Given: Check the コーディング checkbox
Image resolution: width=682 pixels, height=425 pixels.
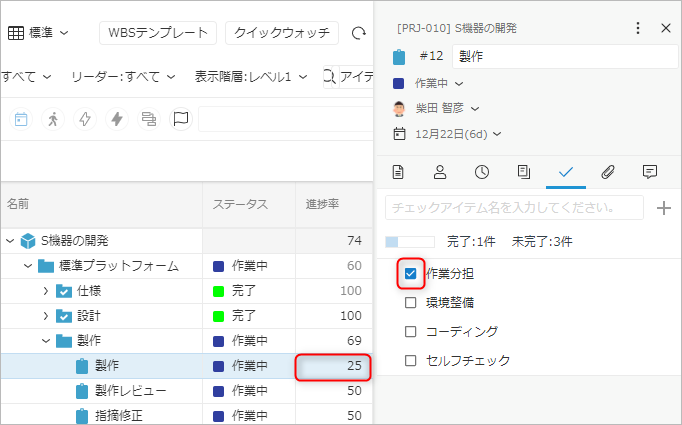Looking at the screenshot, I should (410, 331).
